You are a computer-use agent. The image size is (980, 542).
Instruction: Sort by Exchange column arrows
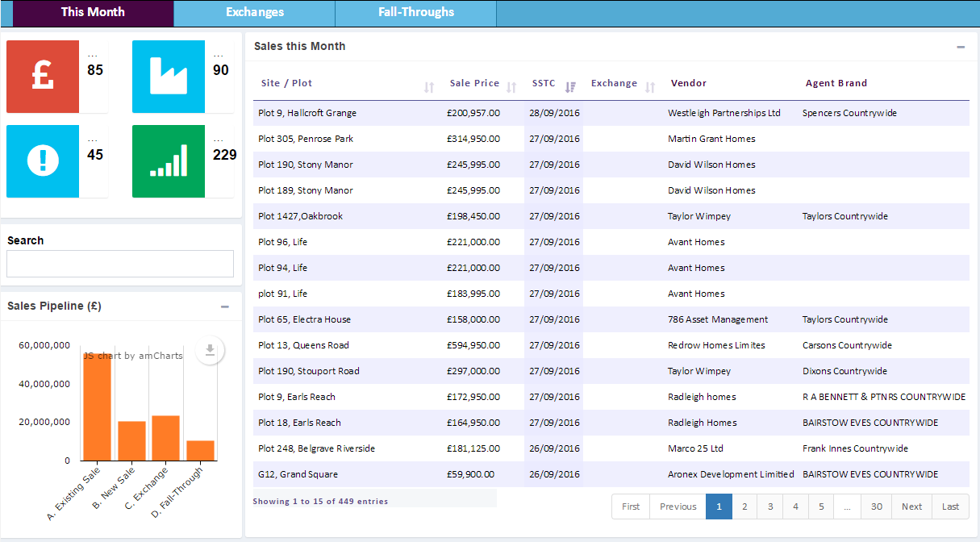click(650, 87)
